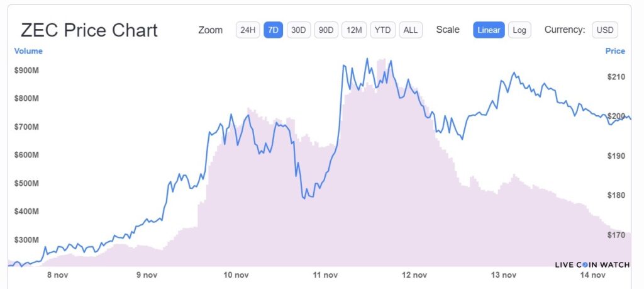This screenshot has width=644, height=289.
Task: Select the 24H zoom range
Action: pos(248,30)
